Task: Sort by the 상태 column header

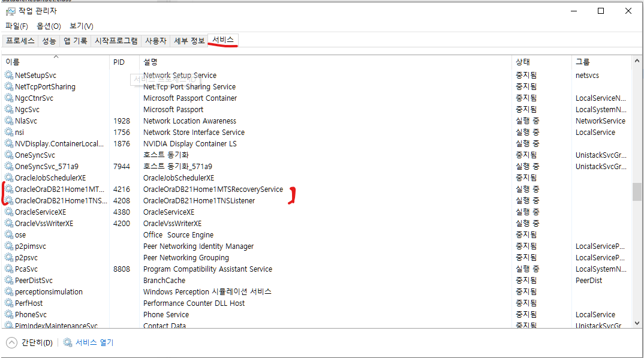Action: pyautogui.click(x=541, y=62)
